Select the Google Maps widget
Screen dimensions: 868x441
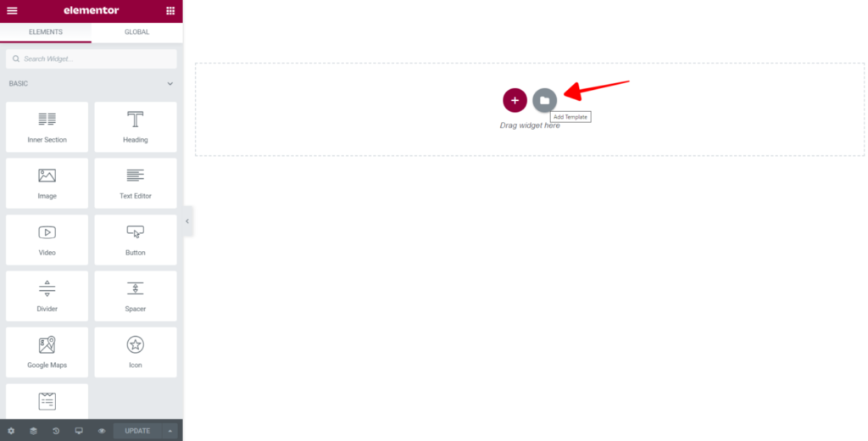pos(47,352)
